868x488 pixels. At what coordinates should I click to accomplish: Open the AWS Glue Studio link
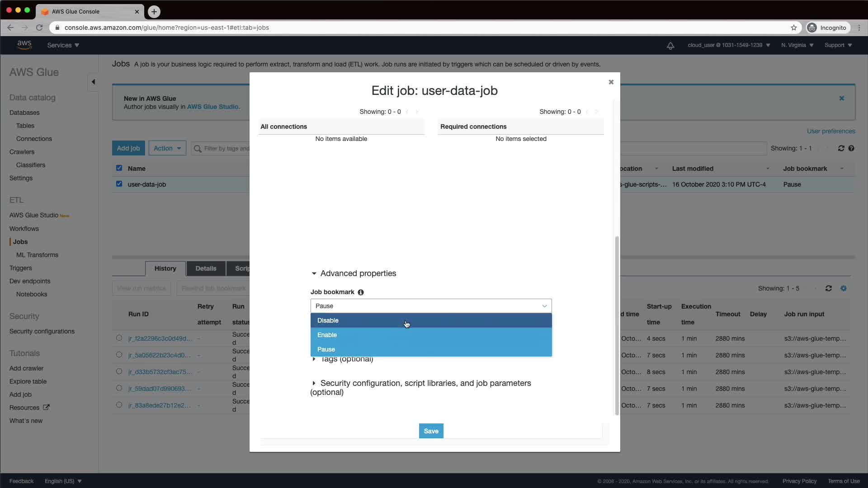click(212, 107)
